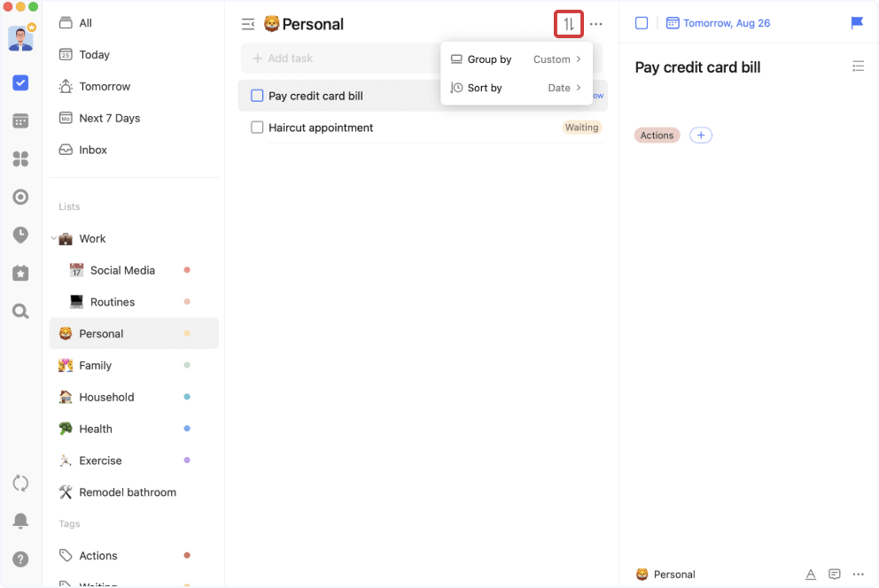
Task: Open the comment icon in task footer
Action: (x=835, y=574)
